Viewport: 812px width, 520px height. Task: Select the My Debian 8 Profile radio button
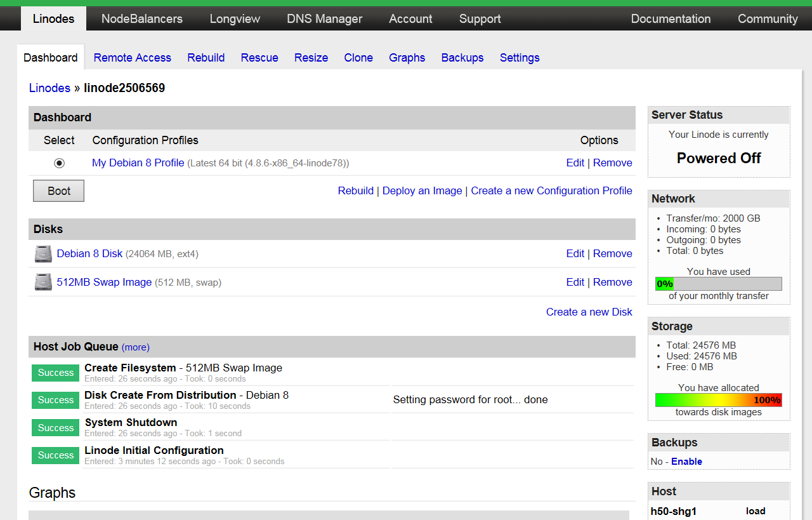click(59, 163)
